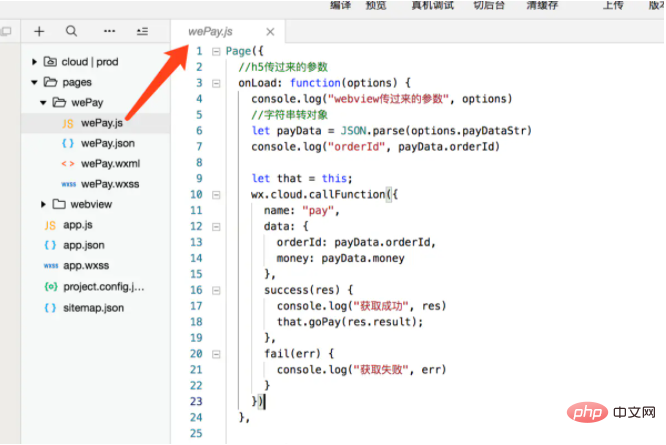Select the webview folder label
Screen dimensions: 666x445
tap(91, 205)
